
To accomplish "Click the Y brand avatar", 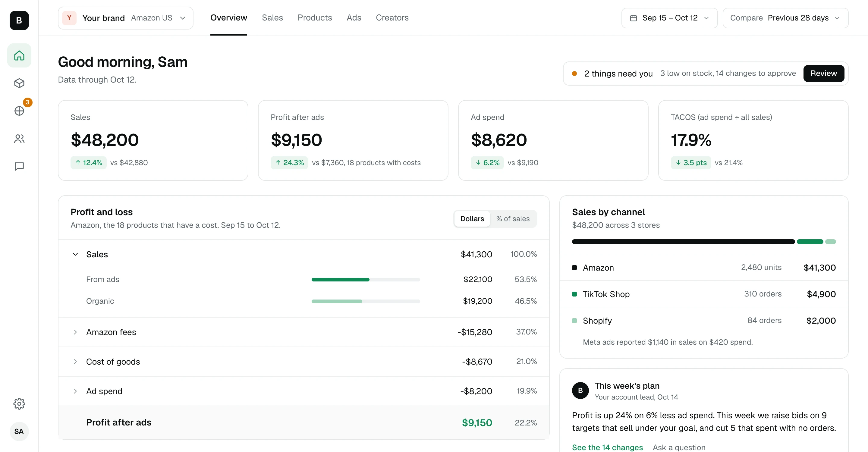I will point(69,18).
